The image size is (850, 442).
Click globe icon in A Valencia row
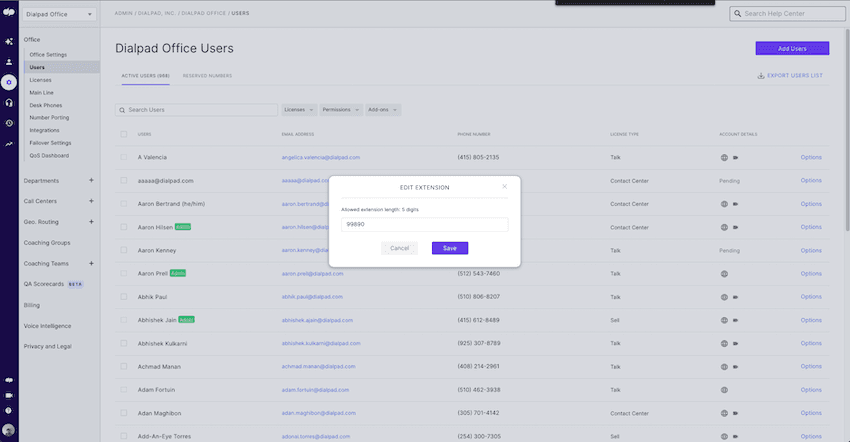(723, 157)
